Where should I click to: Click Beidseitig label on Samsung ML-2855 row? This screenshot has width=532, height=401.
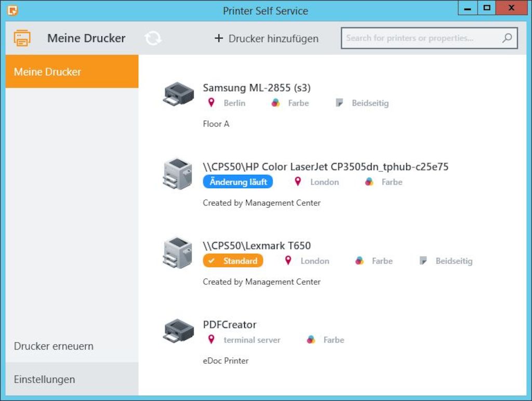pyautogui.click(x=370, y=103)
